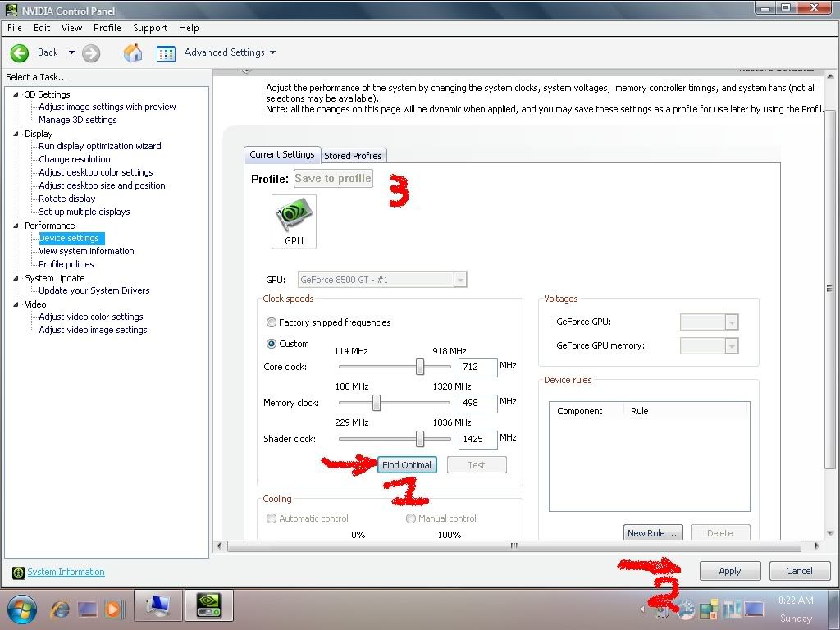Open Windows Media Player taskbar icon
Screen dimensions: 840x630
pyautogui.click(x=113, y=609)
